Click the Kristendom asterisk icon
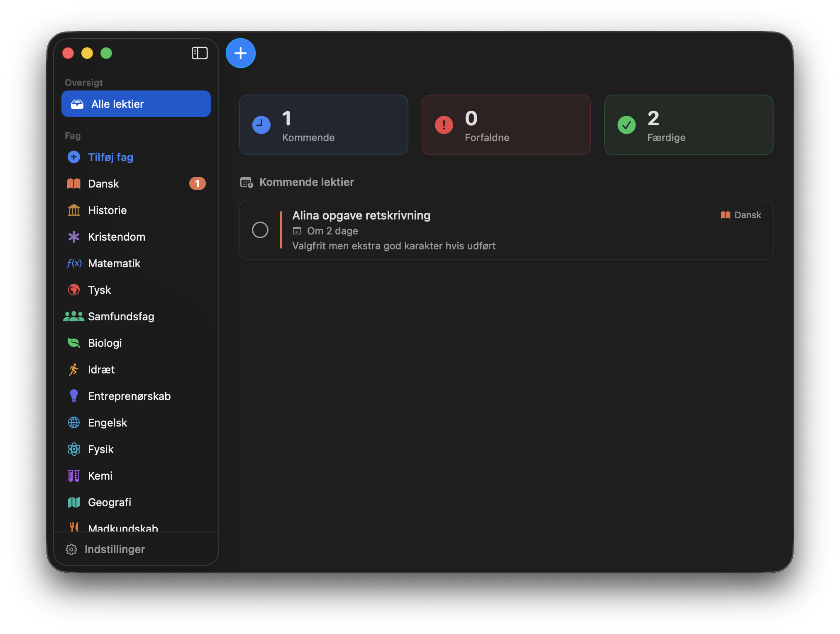Screen dimensions: 840x634 click(74, 237)
